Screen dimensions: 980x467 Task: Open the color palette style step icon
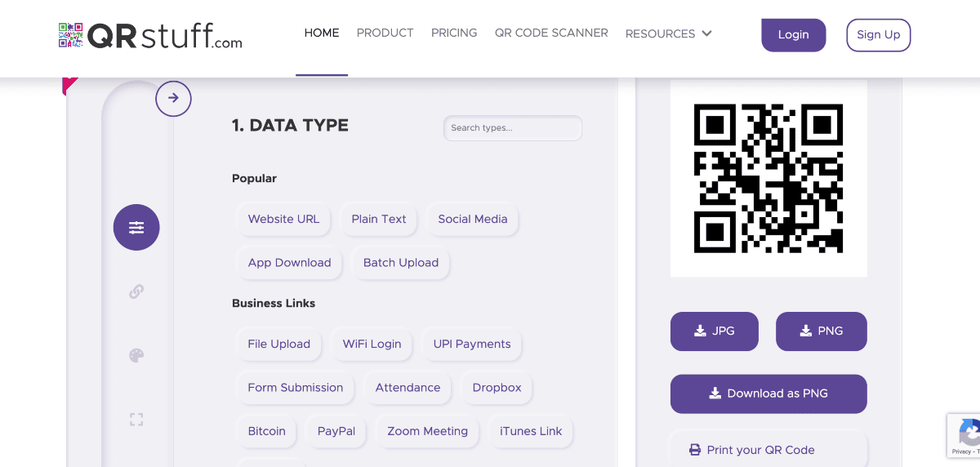(x=136, y=355)
